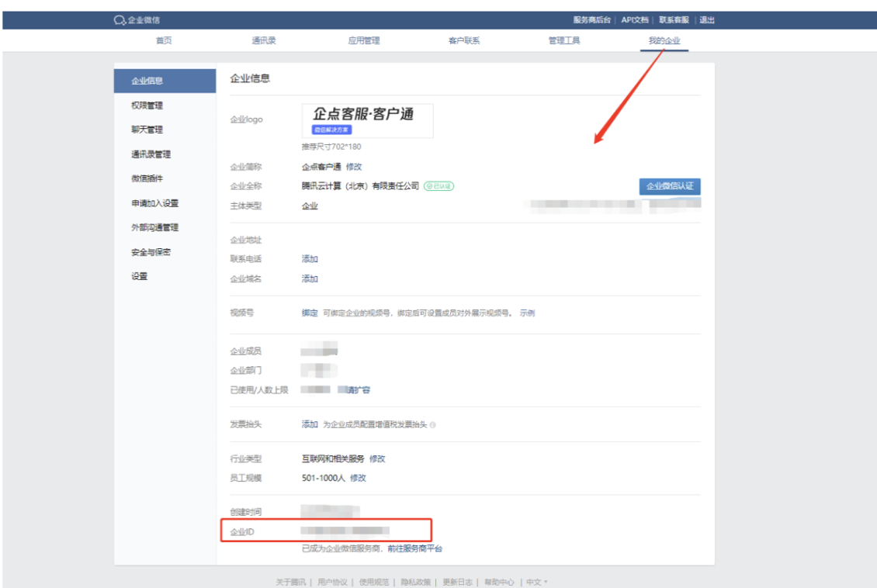Click the 企业信息 page heading
877x588 pixels.
click(250, 78)
